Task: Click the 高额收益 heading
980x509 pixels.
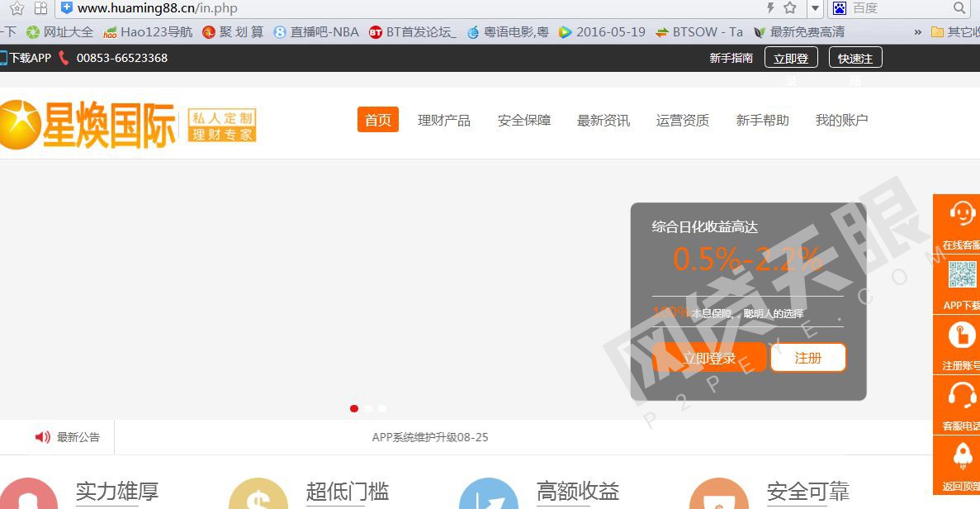Action: [578, 491]
